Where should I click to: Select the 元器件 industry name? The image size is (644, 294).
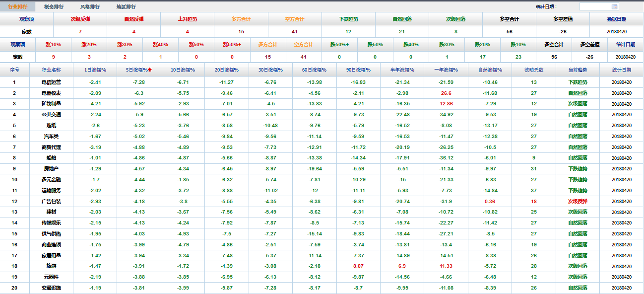pyautogui.click(x=51, y=277)
